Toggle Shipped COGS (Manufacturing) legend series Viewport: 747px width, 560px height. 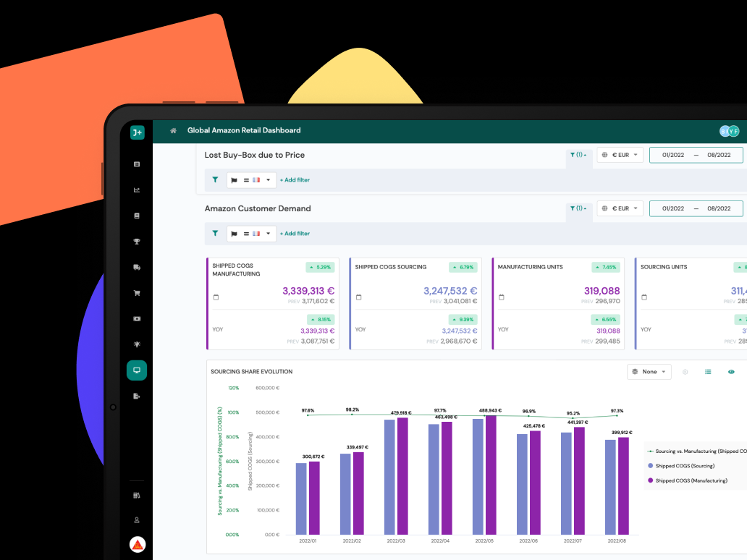click(x=688, y=480)
